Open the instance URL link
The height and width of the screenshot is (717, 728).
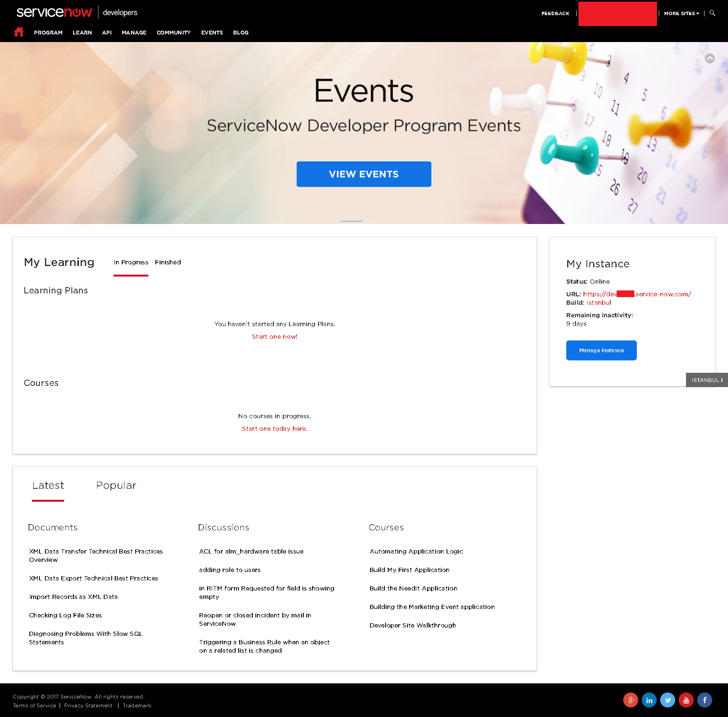(x=637, y=294)
